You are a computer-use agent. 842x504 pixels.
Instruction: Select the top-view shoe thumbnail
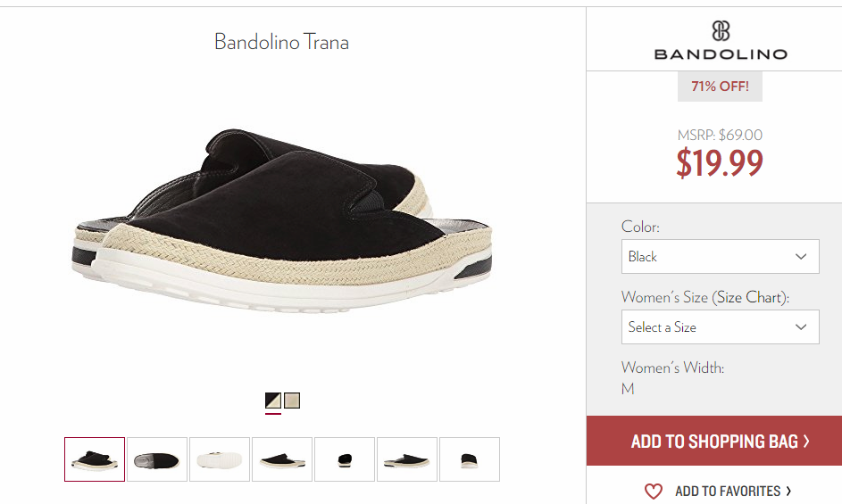(157, 459)
